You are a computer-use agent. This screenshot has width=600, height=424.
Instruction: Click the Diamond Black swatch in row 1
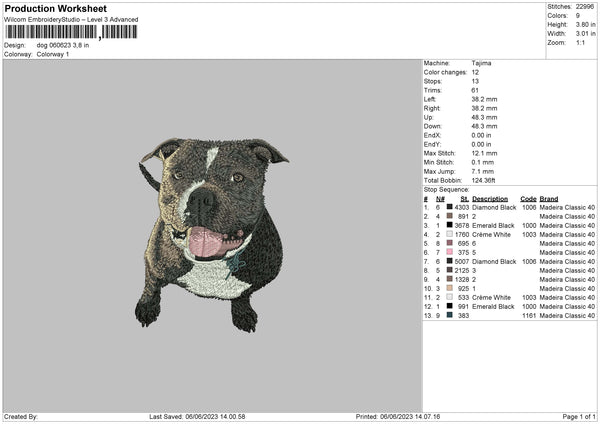[450, 207]
